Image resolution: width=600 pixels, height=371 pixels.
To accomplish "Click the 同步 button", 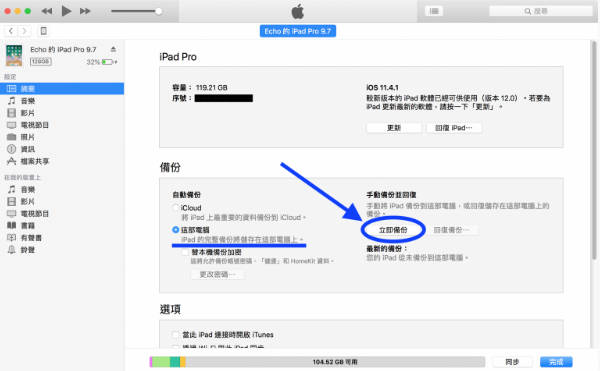I will (x=512, y=362).
